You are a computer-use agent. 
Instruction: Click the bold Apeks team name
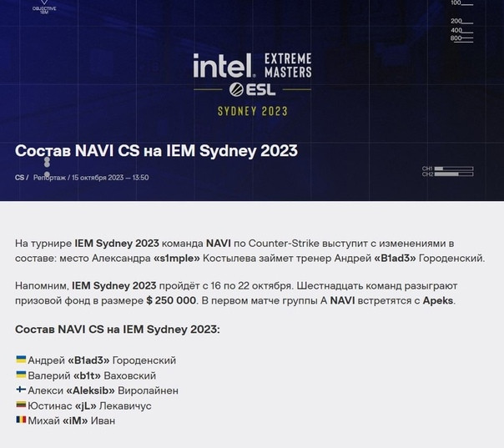click(x=438, y=300)
